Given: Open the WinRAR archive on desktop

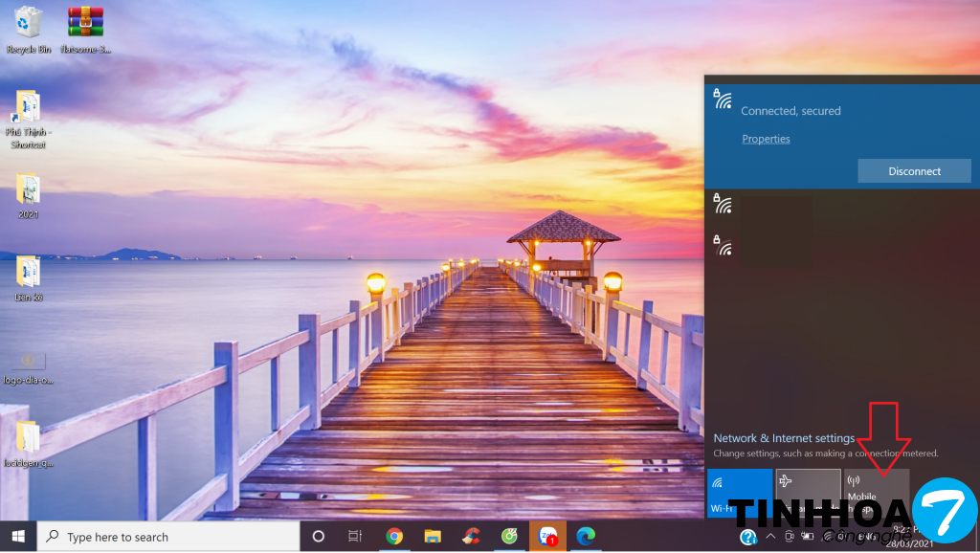Looking at the screenshot, I should [x=86, y=29].
